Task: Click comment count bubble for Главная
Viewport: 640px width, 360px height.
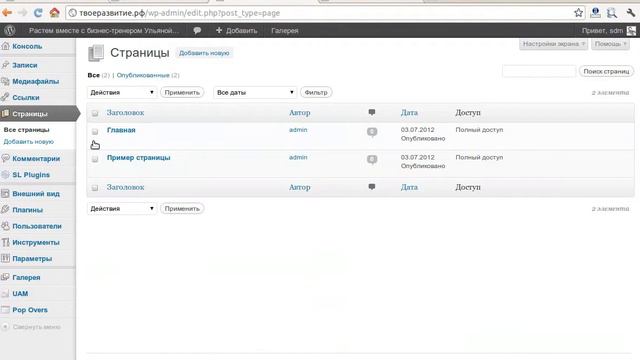Action: point(372,132)
